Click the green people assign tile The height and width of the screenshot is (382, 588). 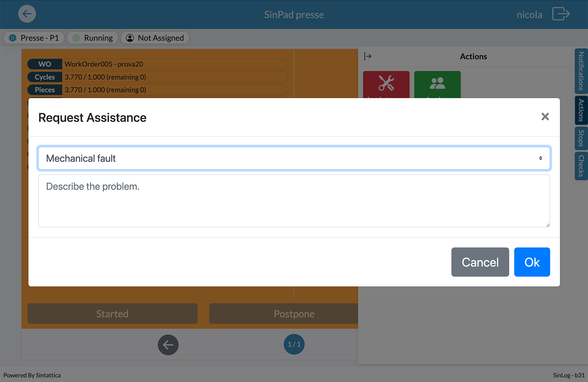437,84
